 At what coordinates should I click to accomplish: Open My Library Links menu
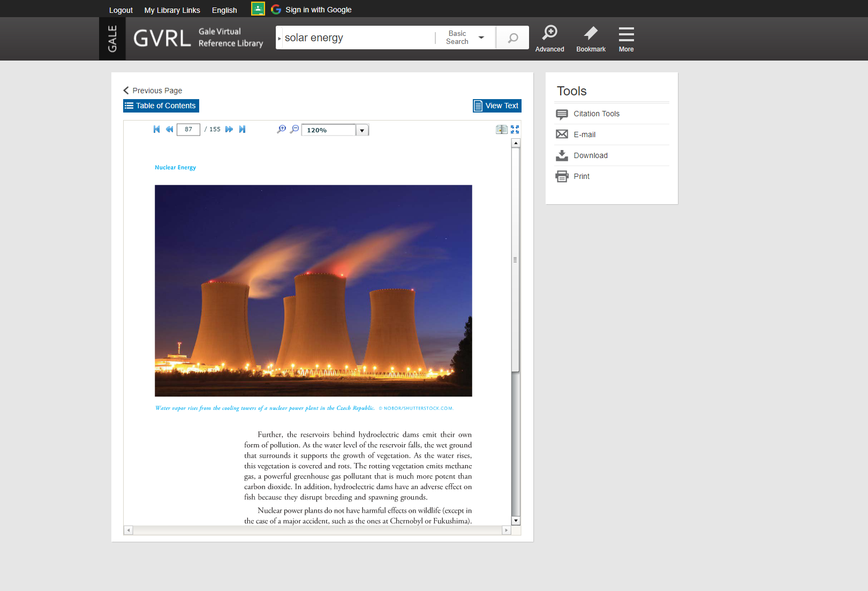point(172,10)
